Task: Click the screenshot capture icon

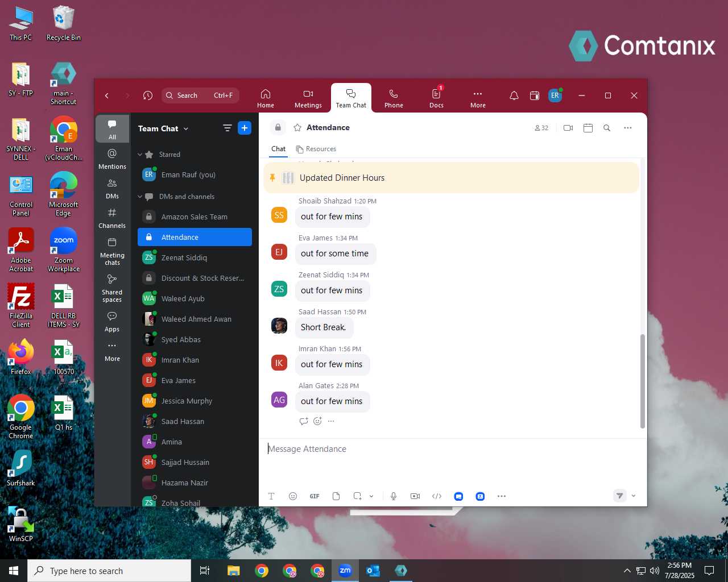Action: [x=357, y=496]
